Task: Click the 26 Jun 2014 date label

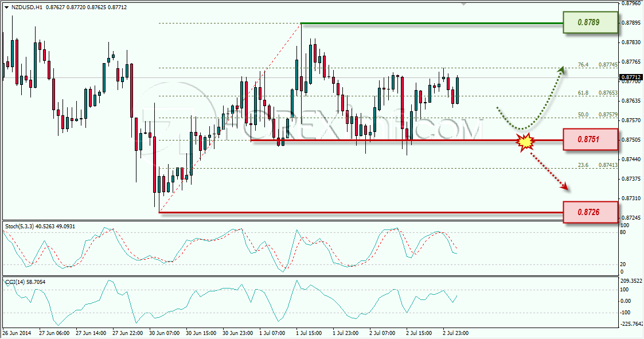Action: (17, 333)
